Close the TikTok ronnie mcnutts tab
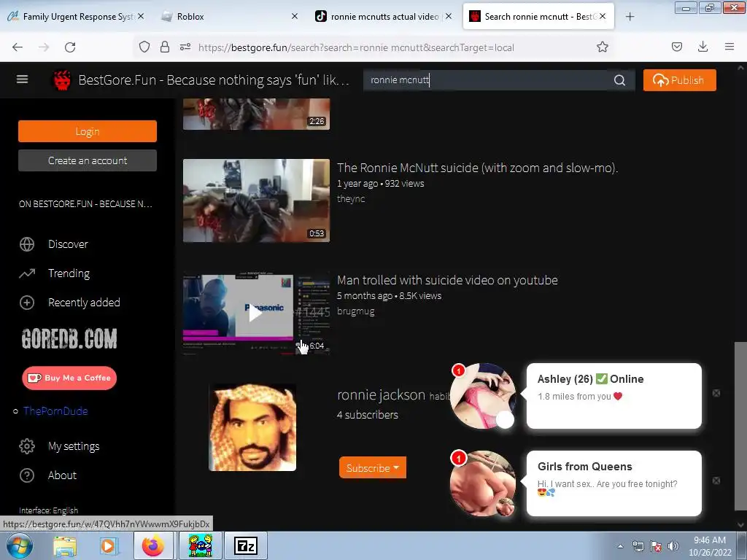This screenshot has height=560, width=747. coord(449,16)
